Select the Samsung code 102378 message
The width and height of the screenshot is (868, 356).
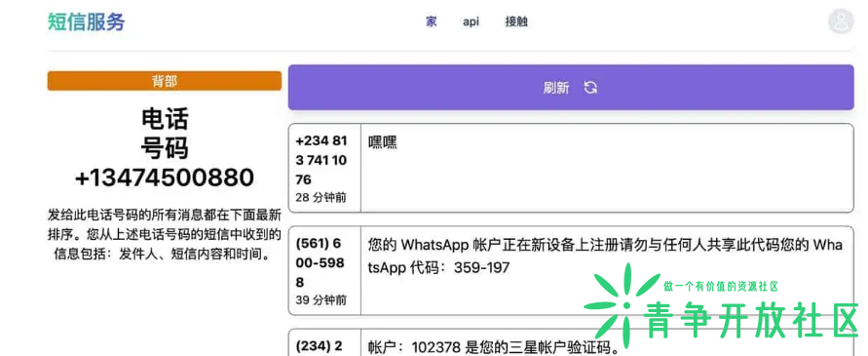tap(493, 347)
